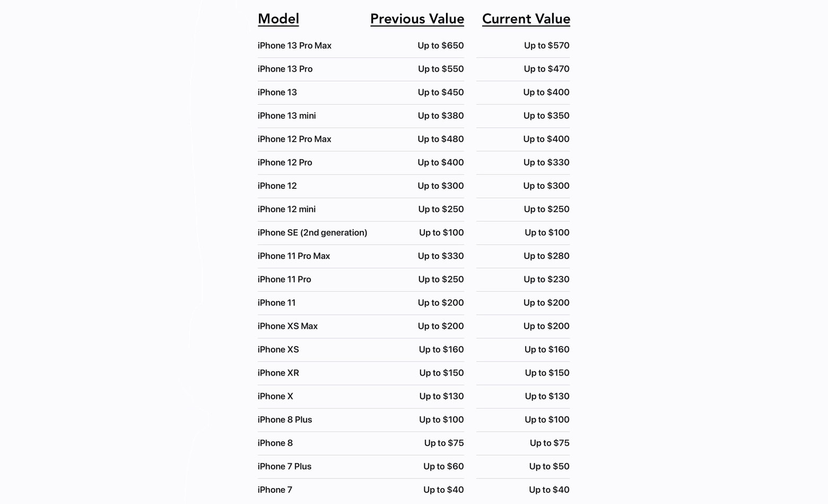This screenshot has height=504, width=828.
Task: Click the iPhone XR row label
Action: pyautogui.click(x=278, y=372)
